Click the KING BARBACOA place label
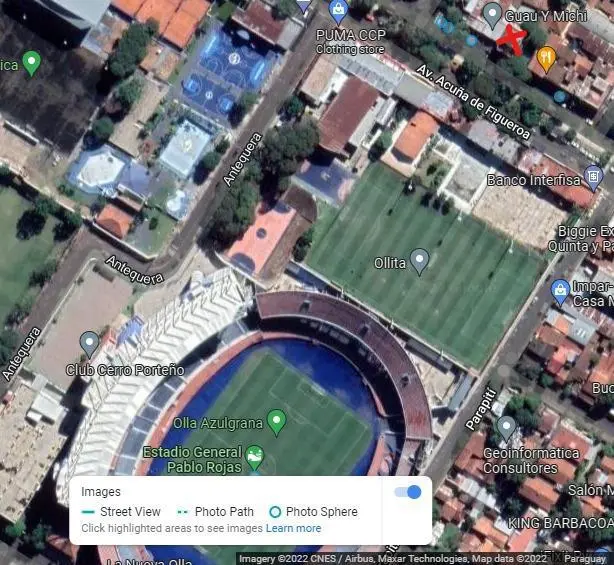This screenshot has width=614, height=565. (x=561, y=523)
